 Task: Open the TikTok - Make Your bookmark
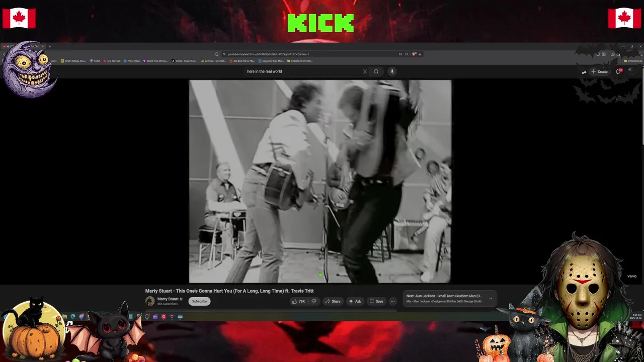pyautogui.click(x=184, y=61)
